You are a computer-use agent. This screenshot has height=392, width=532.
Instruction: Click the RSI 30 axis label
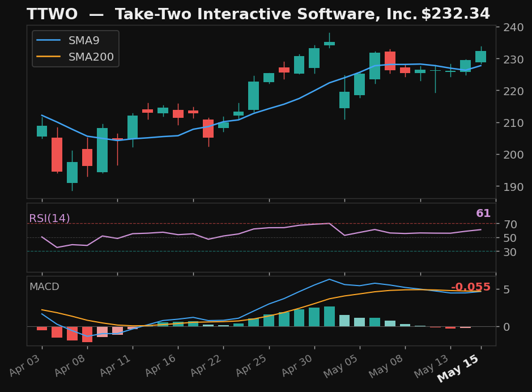(x=510, y=252)
